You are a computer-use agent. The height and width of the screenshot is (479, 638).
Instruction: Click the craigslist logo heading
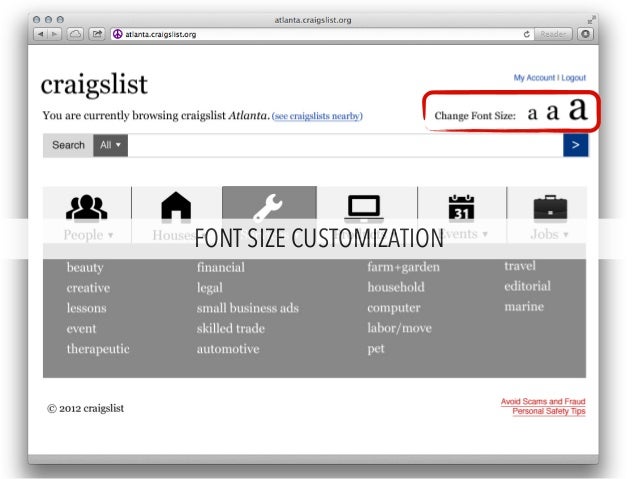click(94, 84)
